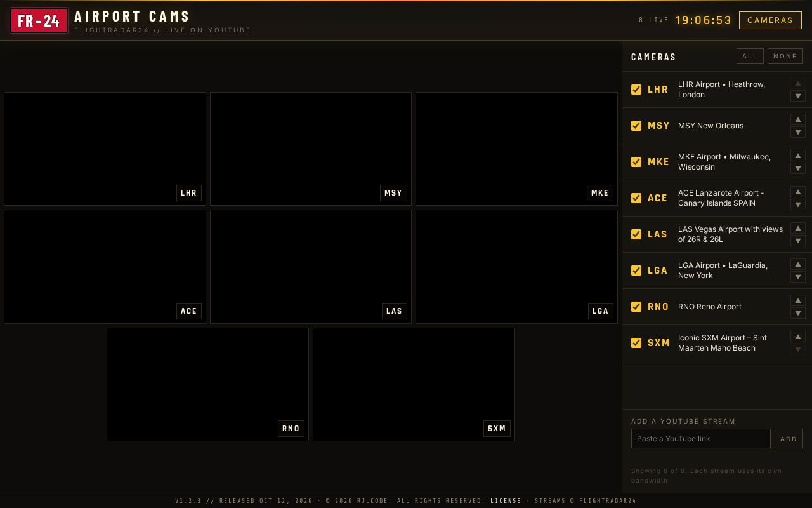
Task: Toggle the CAMERAS panel button in header
Action: (x=770, y=20)
